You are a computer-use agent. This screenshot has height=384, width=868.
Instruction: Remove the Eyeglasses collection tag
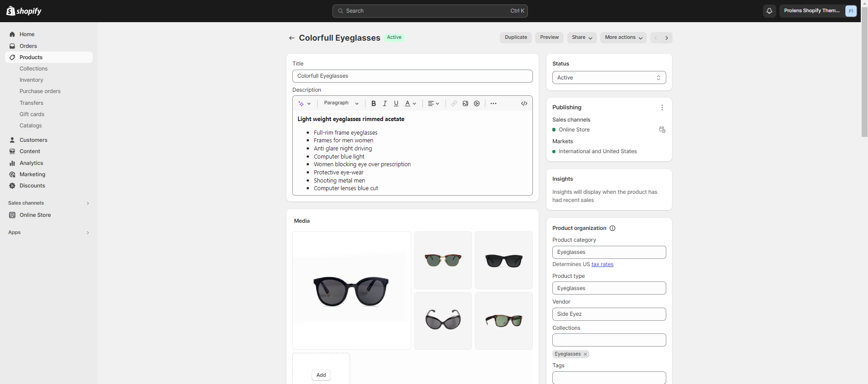click(x=585, y=354)
